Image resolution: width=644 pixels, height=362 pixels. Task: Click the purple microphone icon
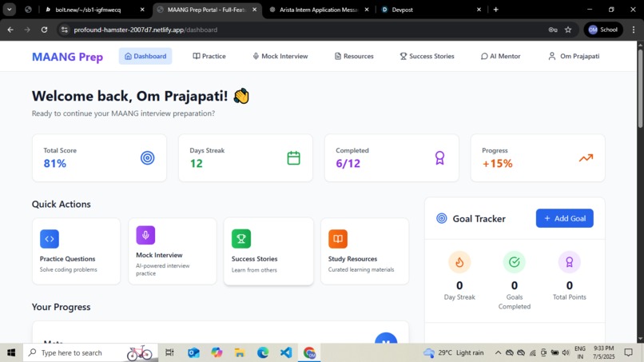point(145,235)
